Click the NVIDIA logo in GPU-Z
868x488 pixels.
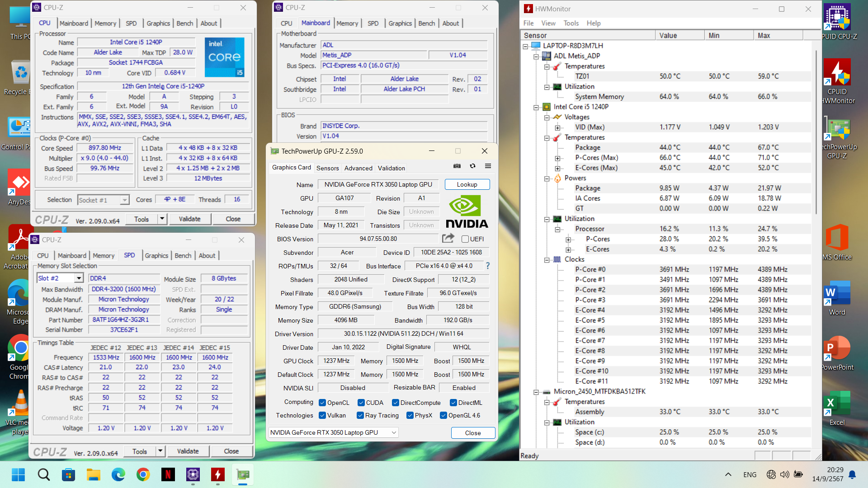(467, 211)
